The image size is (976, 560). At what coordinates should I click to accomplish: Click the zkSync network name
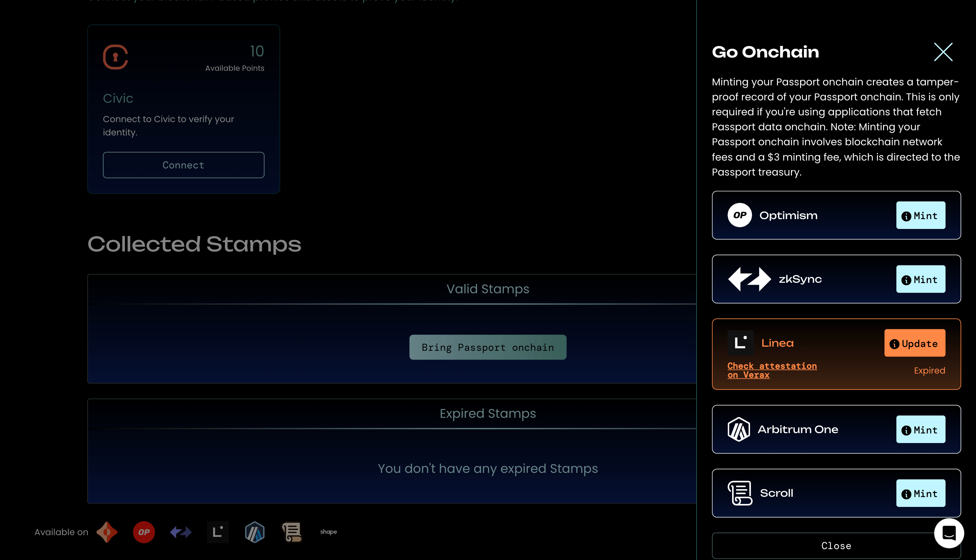[800, 279]
